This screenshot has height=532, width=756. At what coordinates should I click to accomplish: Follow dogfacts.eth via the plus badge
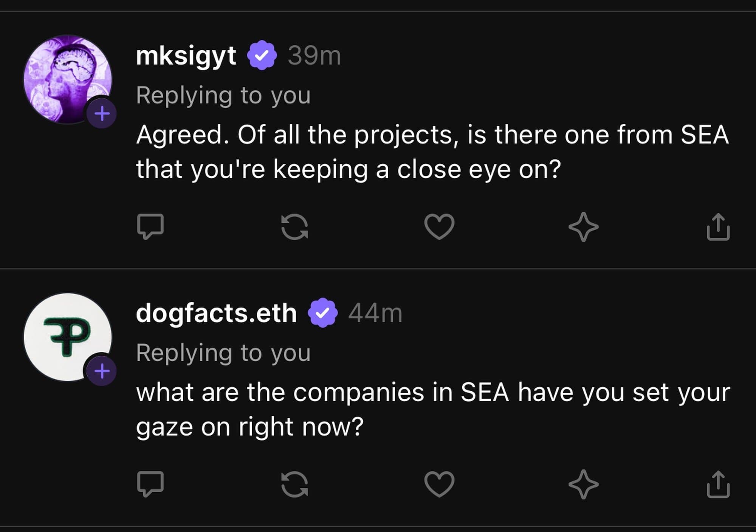102,372
